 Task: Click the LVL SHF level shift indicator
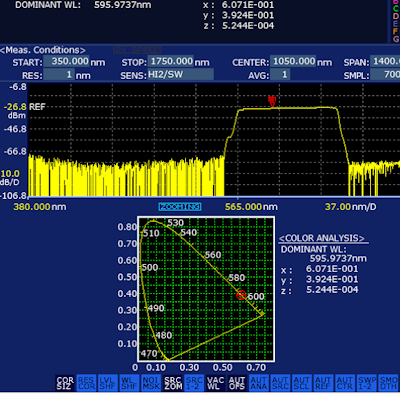click(x=108, y=383)
